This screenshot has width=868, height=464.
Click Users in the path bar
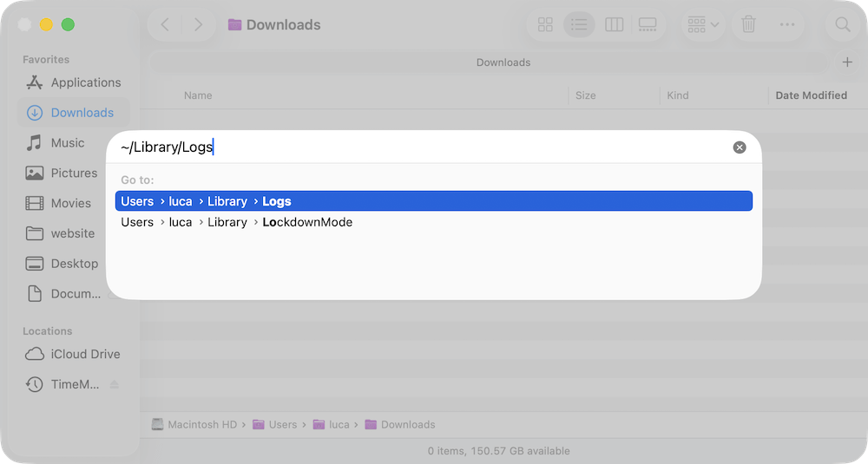click(x=275, y=424)
